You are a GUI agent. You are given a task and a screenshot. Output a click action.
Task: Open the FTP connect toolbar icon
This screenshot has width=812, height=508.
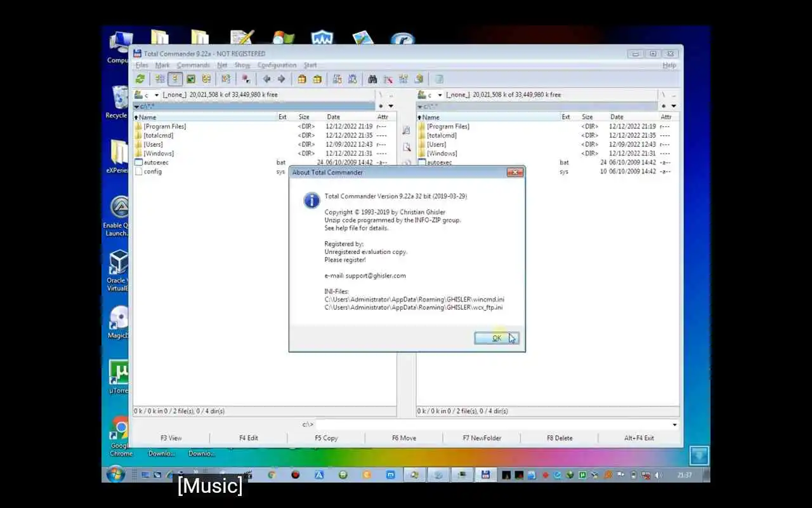[x=337, y=79]
